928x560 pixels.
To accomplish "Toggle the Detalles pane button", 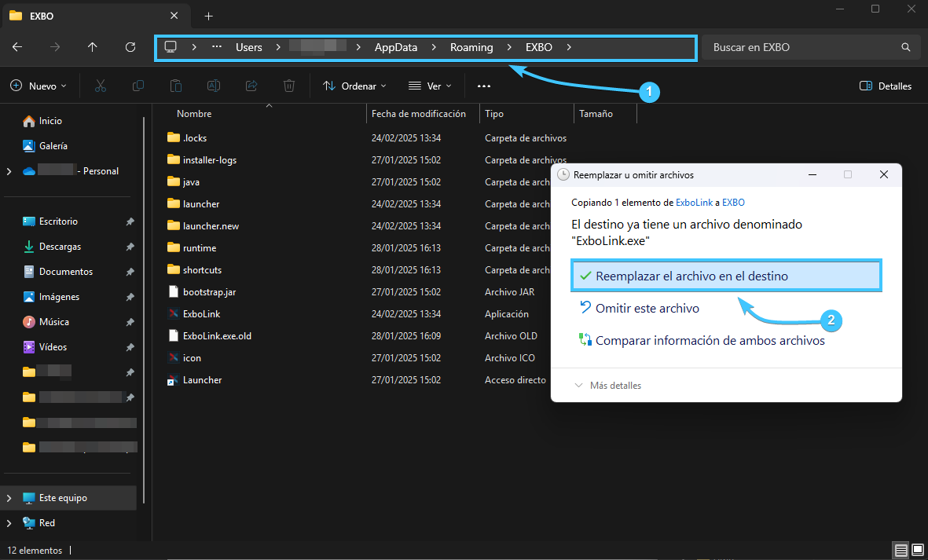I will point(886,86).
